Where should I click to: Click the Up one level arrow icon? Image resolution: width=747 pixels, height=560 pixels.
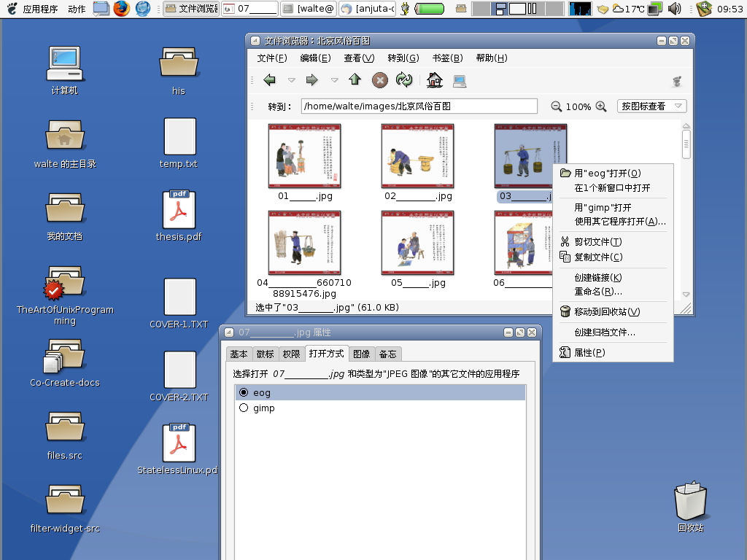pyautogui.click(x=355, y=80)
